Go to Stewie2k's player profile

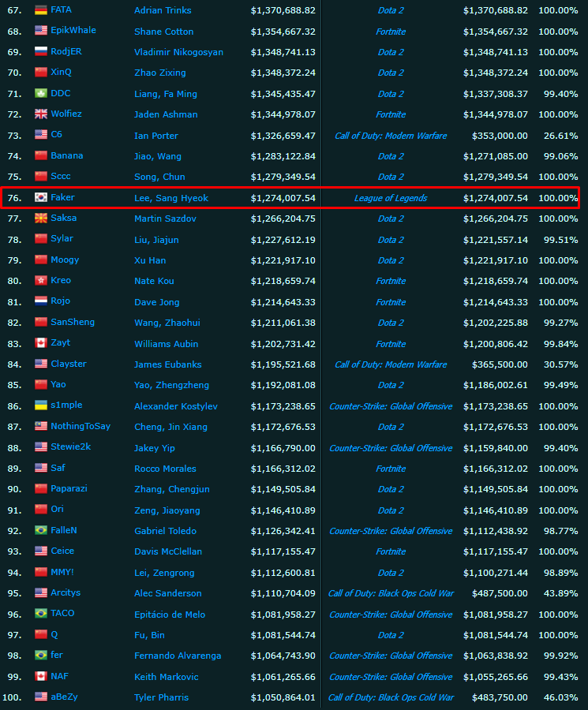pos(72,447)
